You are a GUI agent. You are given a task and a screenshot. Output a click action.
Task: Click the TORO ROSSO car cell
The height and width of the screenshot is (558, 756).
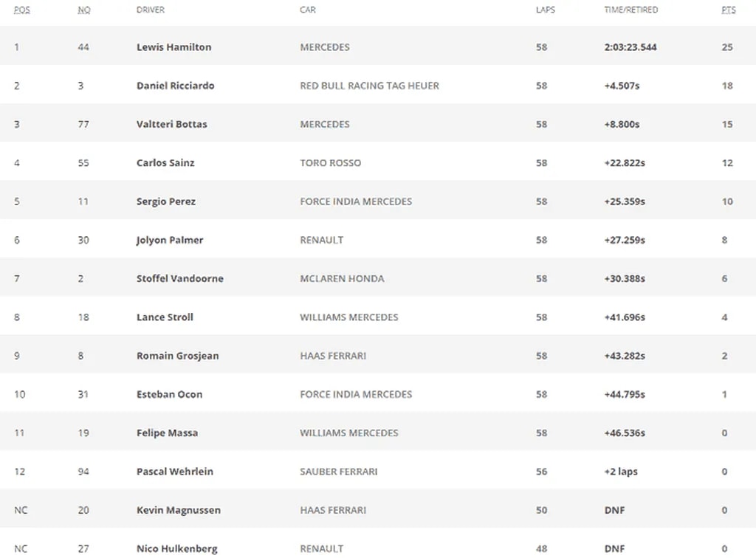tap(330, 163)
